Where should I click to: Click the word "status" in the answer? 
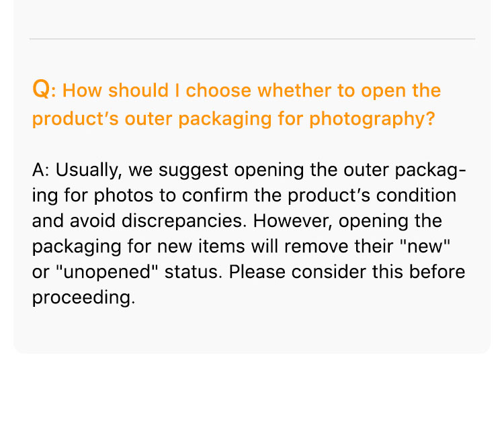tap(193, 272)
